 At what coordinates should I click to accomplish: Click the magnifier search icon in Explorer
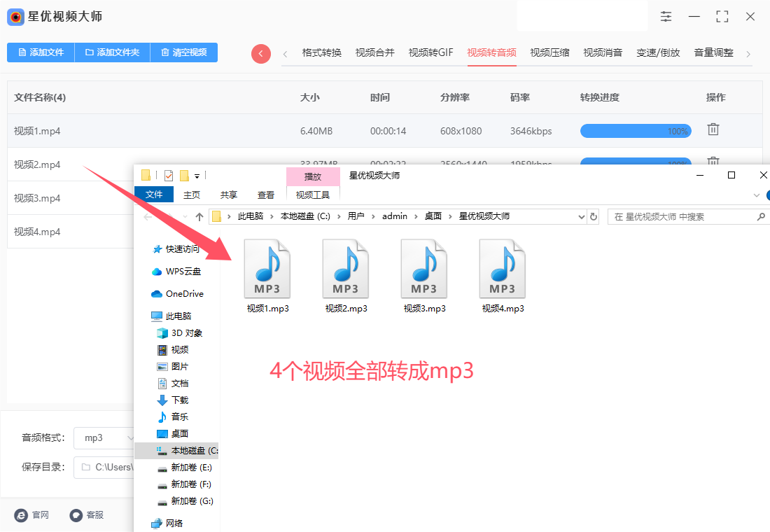click(761, 216)
